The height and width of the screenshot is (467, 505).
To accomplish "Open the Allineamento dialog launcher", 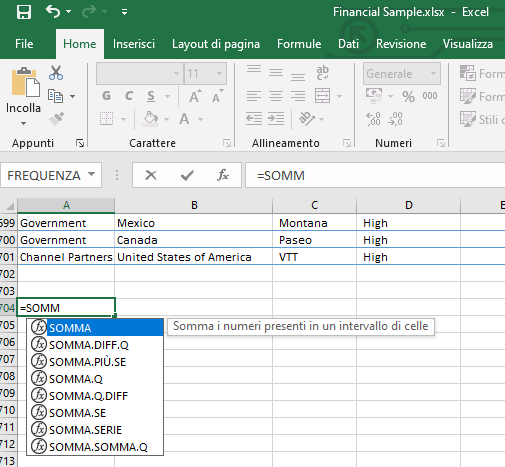I will [347, 143].
